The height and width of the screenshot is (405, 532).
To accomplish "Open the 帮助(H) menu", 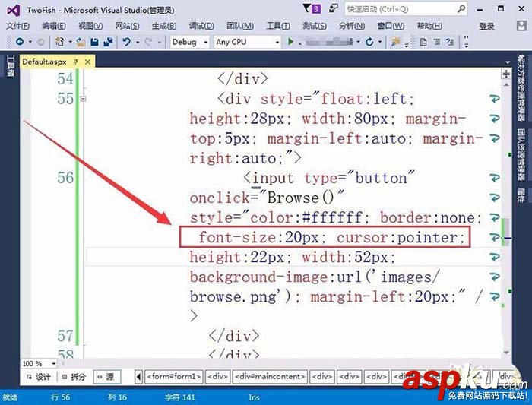I will [429, 26].
